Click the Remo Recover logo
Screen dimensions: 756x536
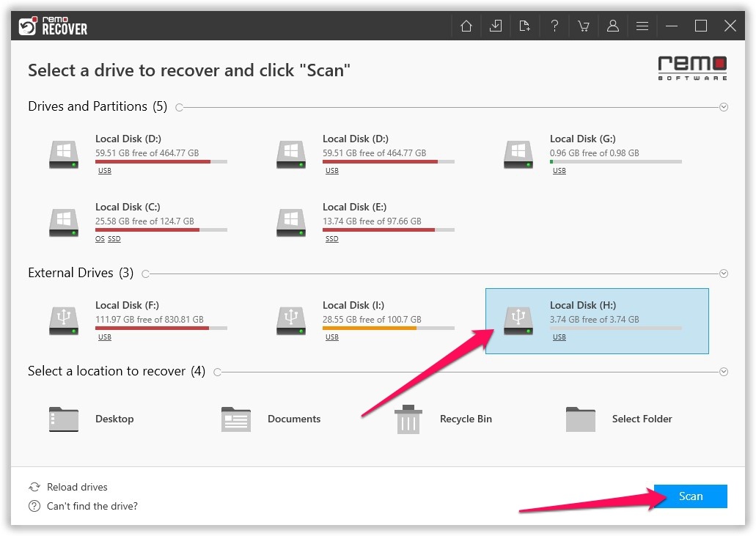click(53, 26)
